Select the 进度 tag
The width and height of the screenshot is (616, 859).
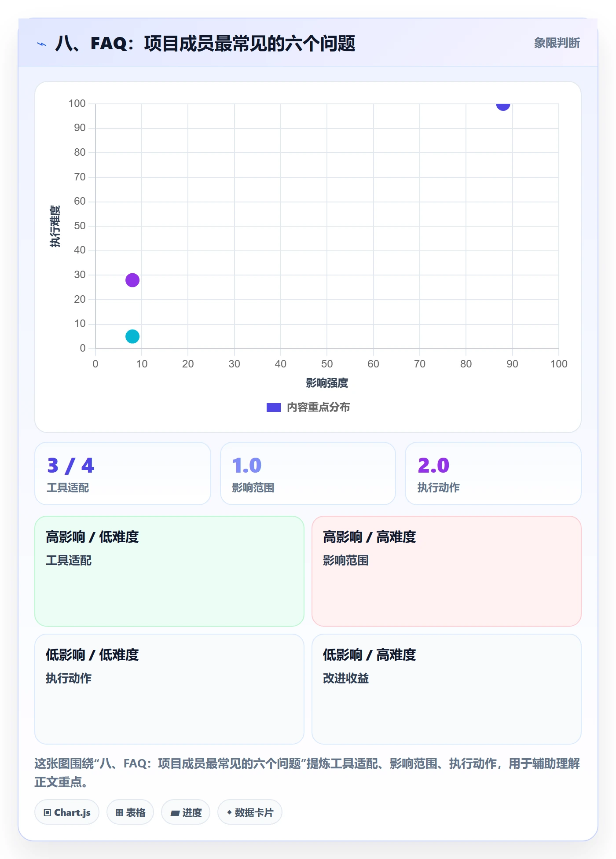click(186, 812)
